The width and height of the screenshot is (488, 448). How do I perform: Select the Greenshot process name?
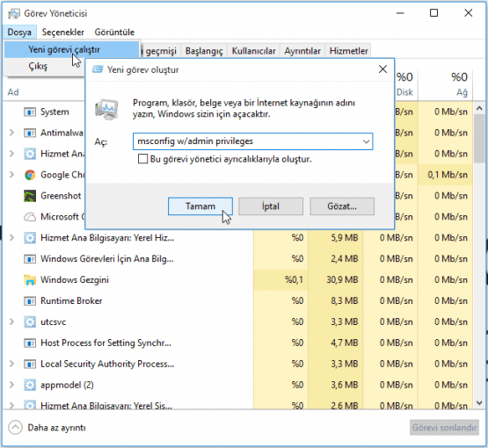pos(61,196)
